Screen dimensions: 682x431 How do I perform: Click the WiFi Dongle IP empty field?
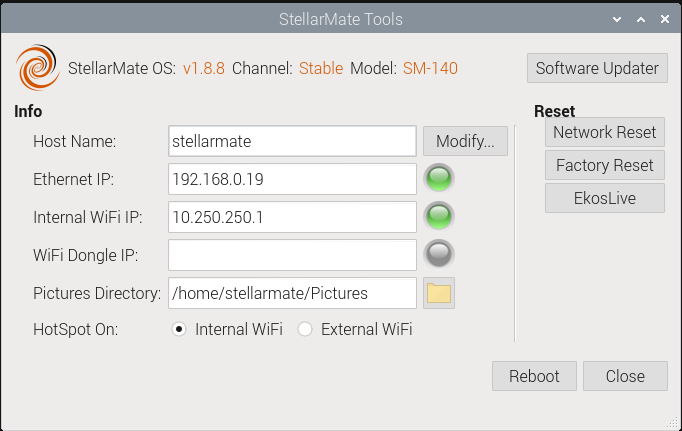292,255
